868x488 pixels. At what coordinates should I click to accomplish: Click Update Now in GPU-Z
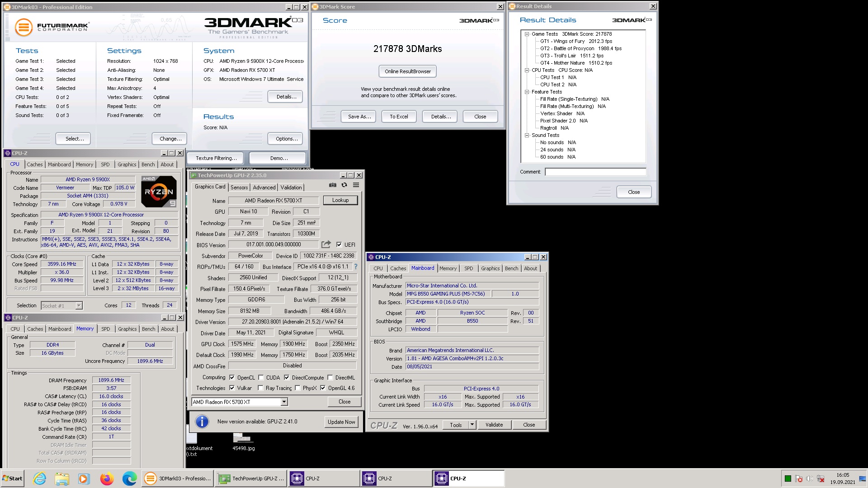(341, 422)
